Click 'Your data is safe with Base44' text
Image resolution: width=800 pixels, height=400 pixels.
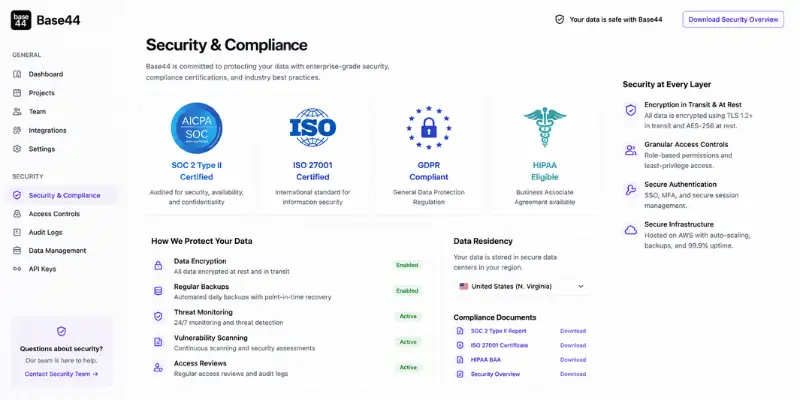point(616,19)
